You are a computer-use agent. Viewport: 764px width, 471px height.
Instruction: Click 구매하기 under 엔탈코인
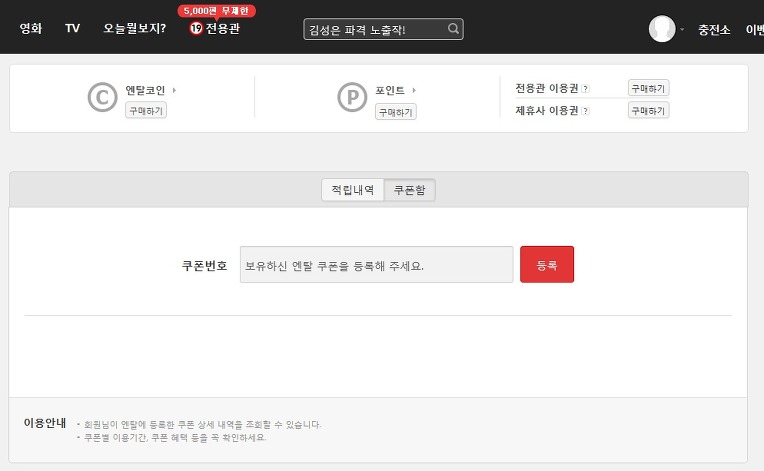pos(146,111)
